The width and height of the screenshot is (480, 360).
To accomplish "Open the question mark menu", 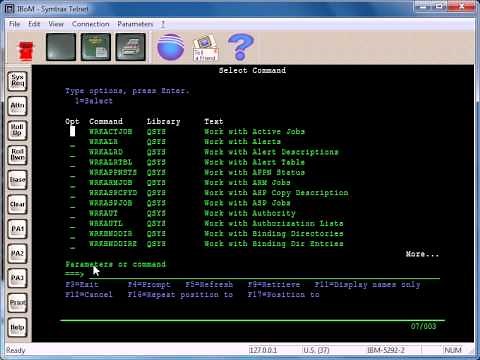I will tap(163, 24).
